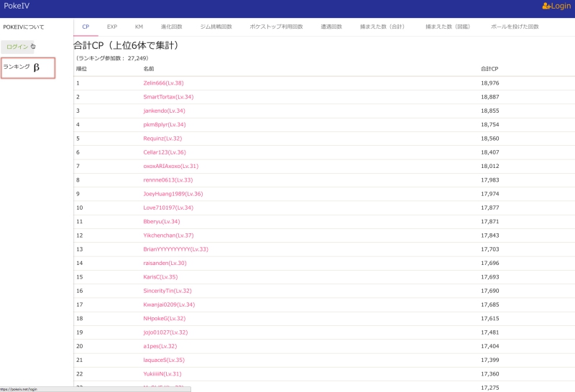Click the 18,407 total CP cell
The image size is (575, 392).
point(490,152)
